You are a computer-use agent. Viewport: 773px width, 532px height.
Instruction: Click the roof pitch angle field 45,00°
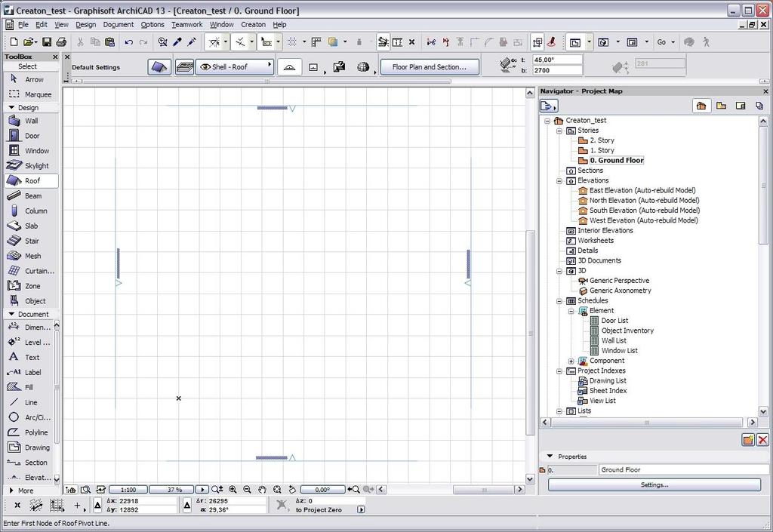[x=558, y=60]
